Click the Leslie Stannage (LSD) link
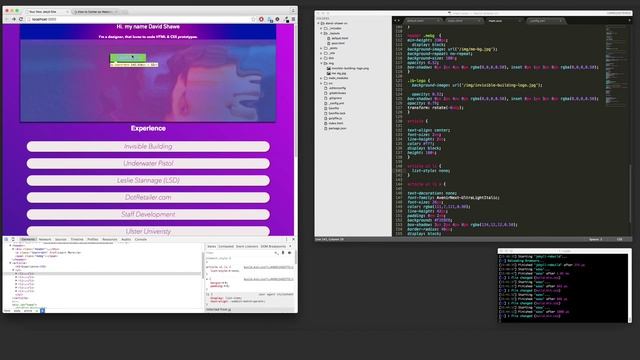This screenshot has height=360, width=640. [x=148, y=180]
